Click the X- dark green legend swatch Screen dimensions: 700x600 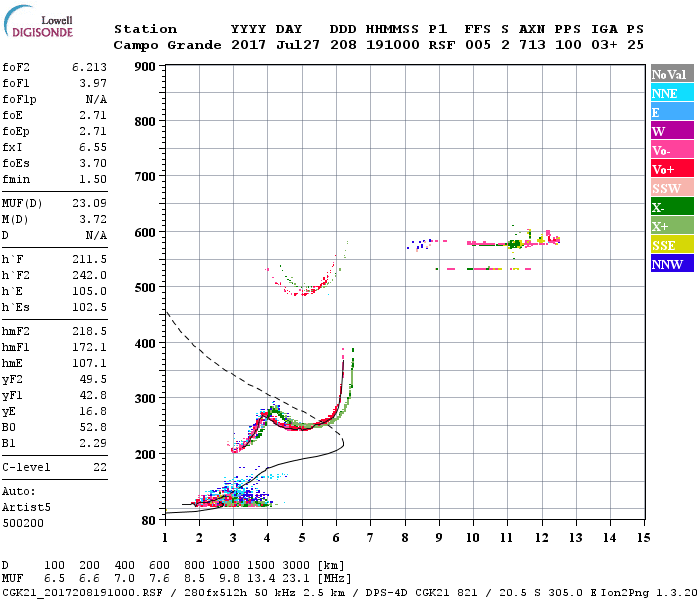click(x=672, y=207)
